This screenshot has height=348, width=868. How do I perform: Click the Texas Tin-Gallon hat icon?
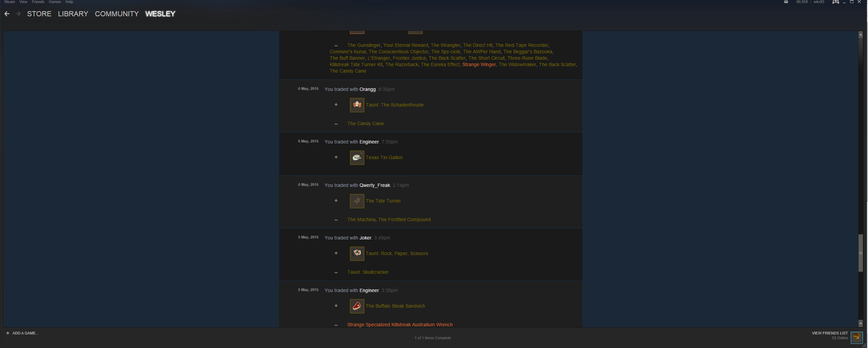click(357, 158)
